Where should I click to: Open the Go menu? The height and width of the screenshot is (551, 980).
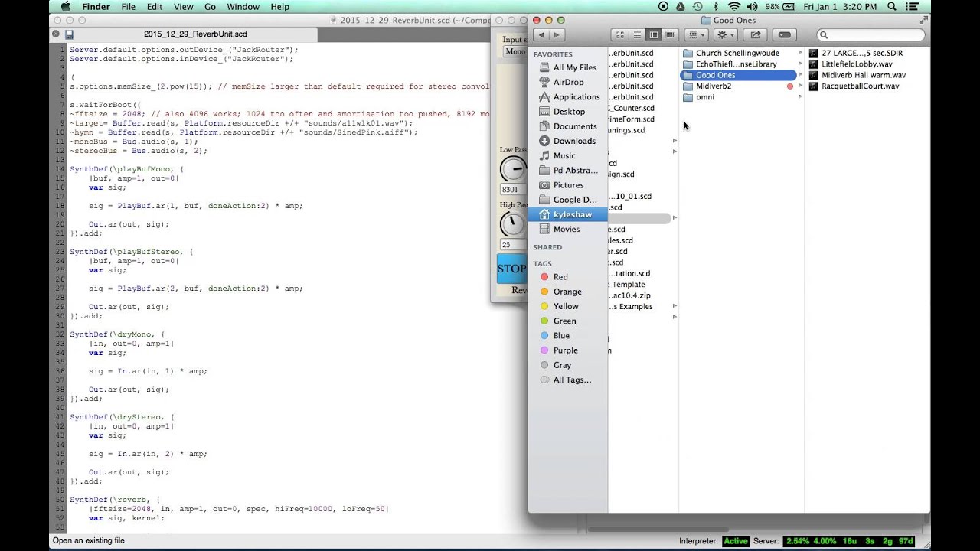pos(210,7)
